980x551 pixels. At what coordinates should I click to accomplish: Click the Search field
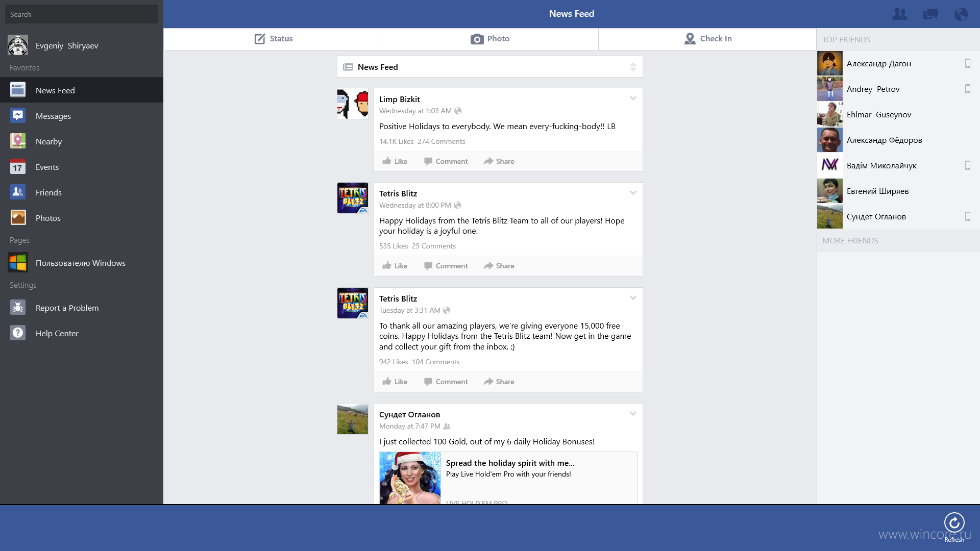tap(82, 14)
